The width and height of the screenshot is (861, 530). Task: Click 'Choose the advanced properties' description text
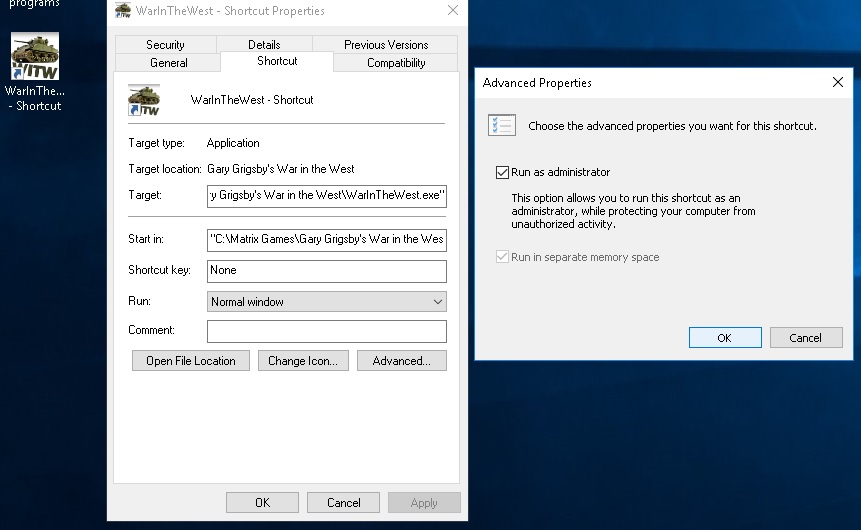(672, 126)
